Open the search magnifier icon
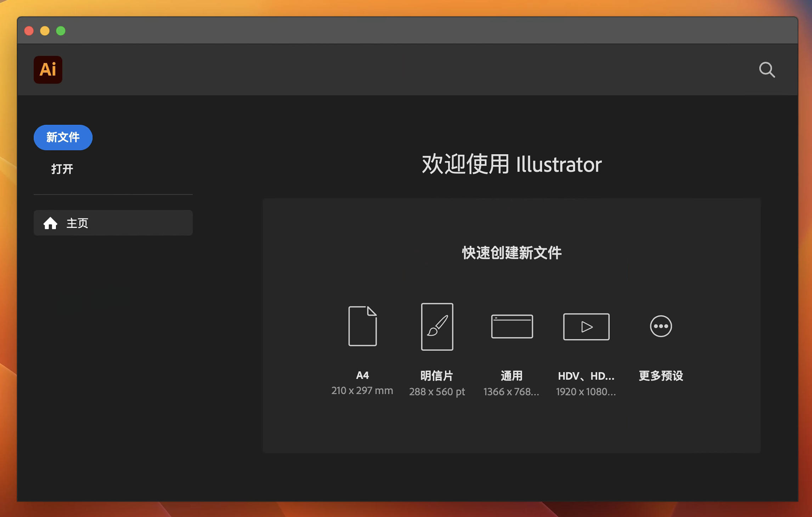 coord(767,70)
